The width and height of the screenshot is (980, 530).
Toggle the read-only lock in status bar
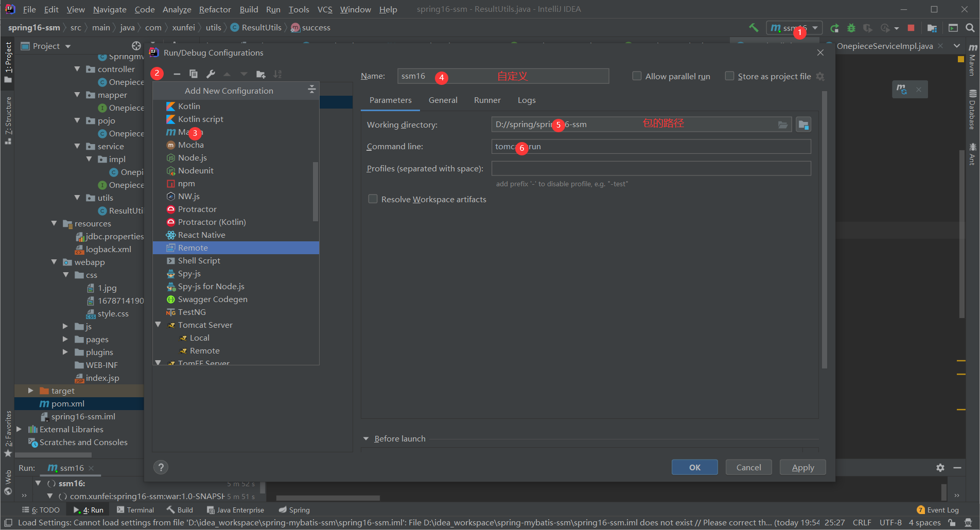[x=952, y=523]
